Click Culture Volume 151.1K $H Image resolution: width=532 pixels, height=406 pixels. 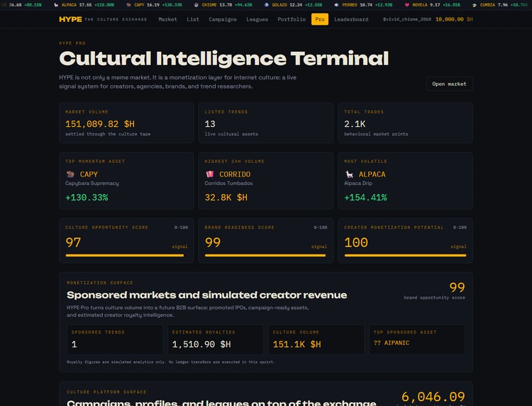pos(297,344)
